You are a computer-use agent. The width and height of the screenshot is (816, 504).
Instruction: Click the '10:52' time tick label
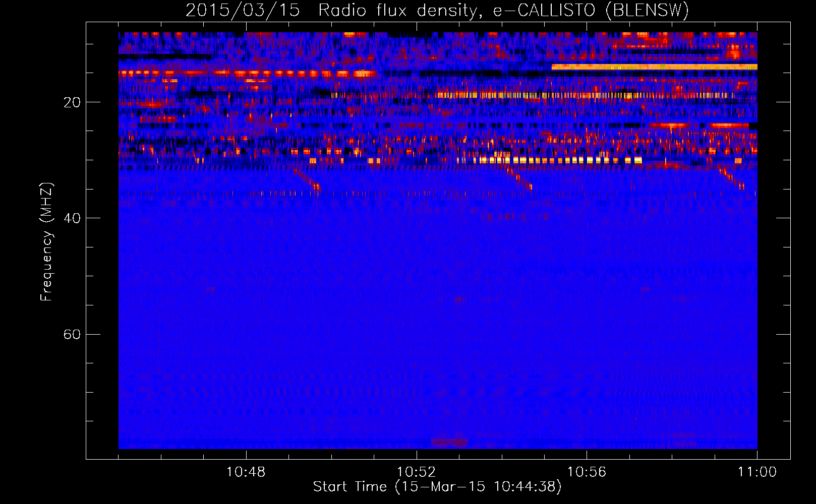point(416,472)
